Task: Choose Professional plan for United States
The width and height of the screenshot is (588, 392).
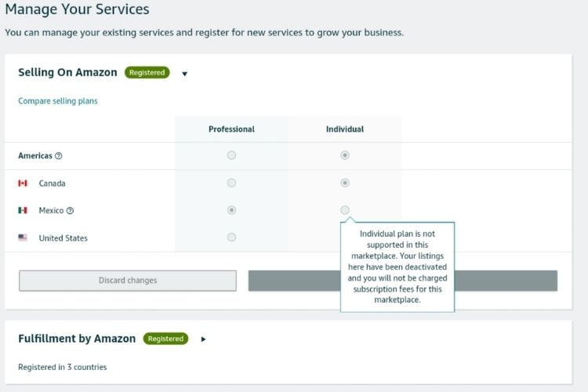Action: tap(231, 238)
